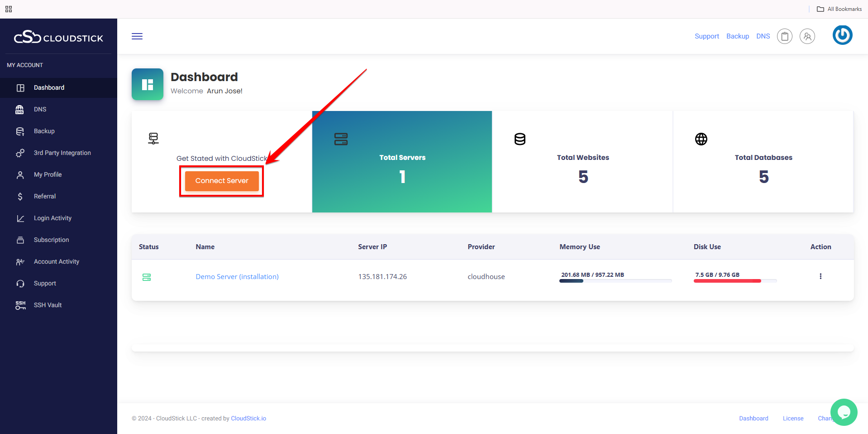Toggle the hamburger sidebar menu

[x=137, y=36]
